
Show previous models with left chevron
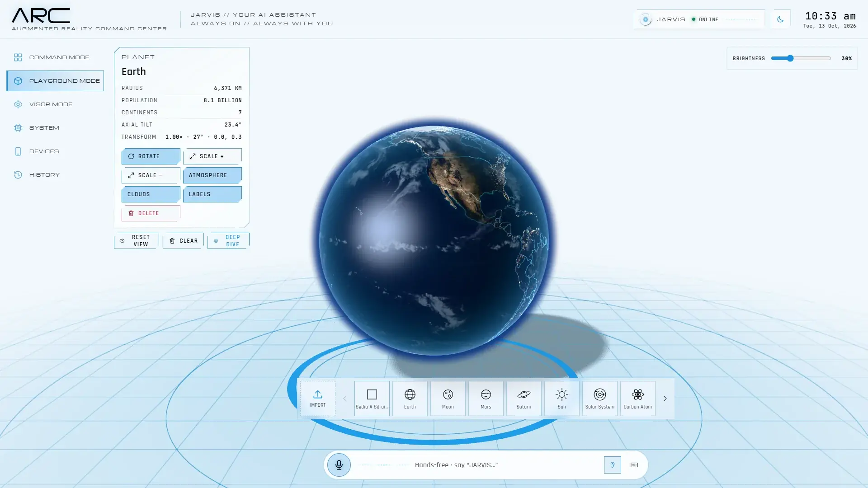(344, 398)
